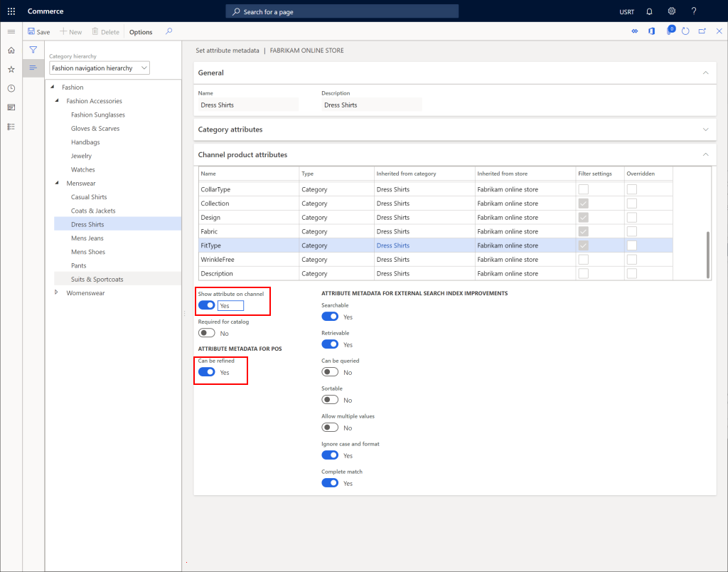Viewport: 728px width, 572px height.
Task: Enable the Required for catalog toggle
Action: [x=207, y=333]
